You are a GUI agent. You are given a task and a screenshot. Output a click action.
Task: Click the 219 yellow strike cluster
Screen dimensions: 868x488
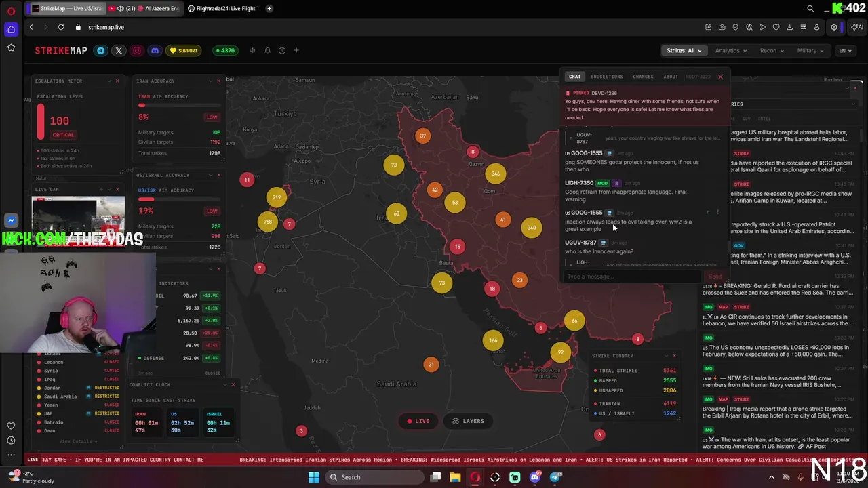(x=276, y=197)
